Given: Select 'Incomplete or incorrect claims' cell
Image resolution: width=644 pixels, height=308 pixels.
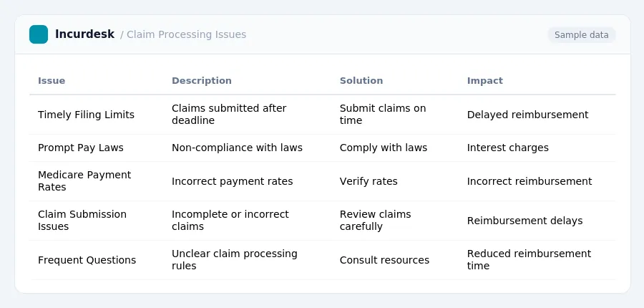Looking at the screenshot, I should [230, 221].
